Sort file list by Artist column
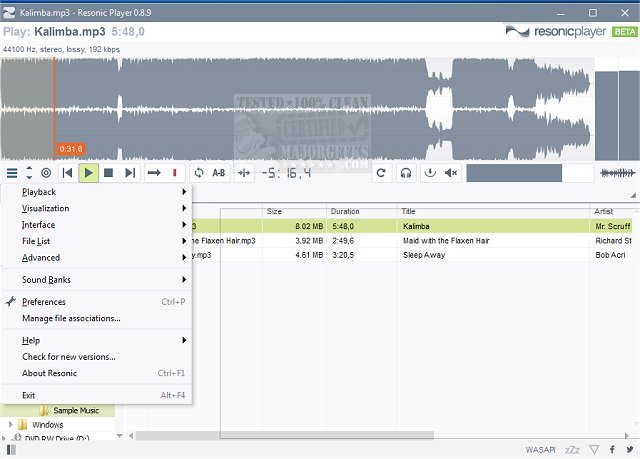The image size is (640, 459). (x=613, y=211)
